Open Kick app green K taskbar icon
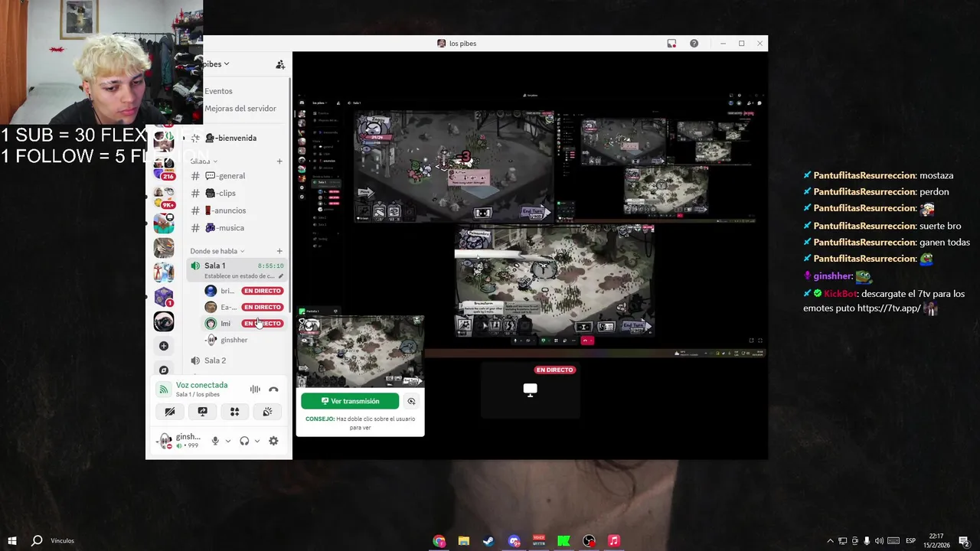The height and width of the screenshot is (551, 980). coord(563,541)
